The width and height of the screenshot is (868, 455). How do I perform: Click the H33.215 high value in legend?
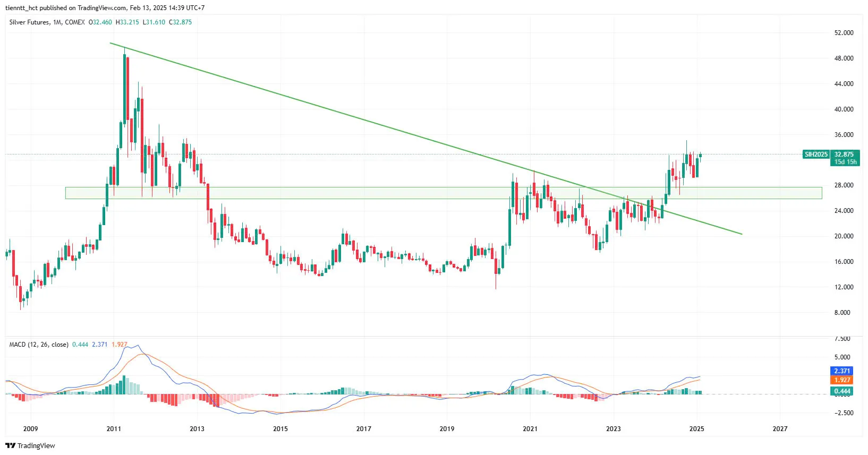pos(127,22)
